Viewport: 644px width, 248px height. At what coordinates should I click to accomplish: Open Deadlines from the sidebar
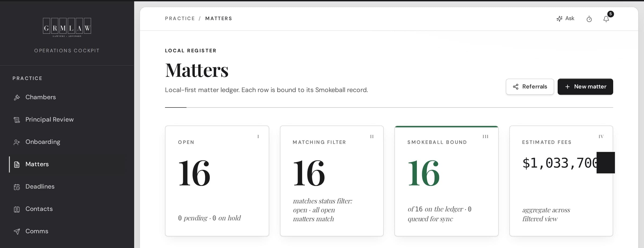[x=67, y=187]
